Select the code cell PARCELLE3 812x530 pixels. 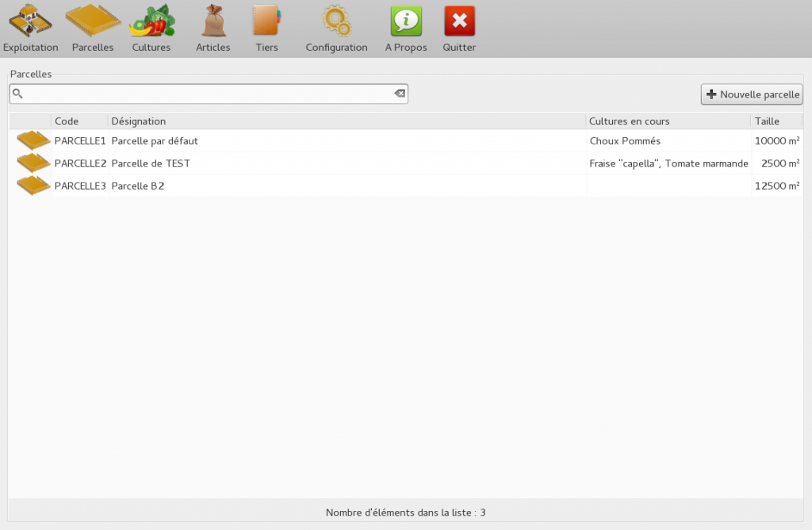click(80, 186)
